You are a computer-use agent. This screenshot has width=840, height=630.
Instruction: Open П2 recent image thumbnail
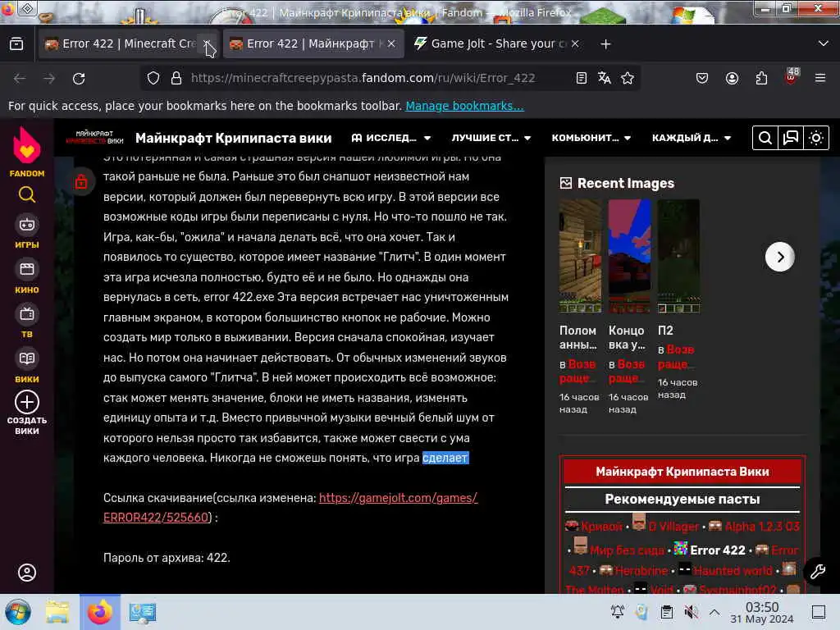point(678,256)
